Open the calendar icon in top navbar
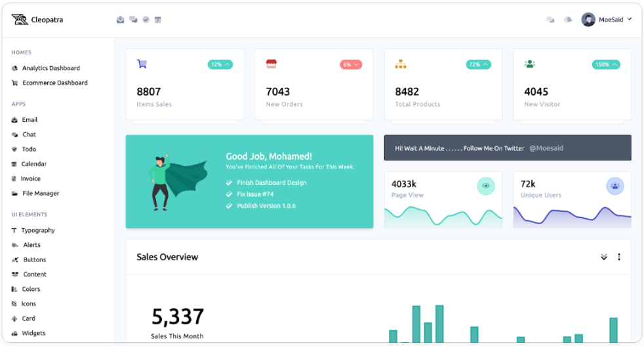This screenshot has width=644, height=346. tap(158, 20)
